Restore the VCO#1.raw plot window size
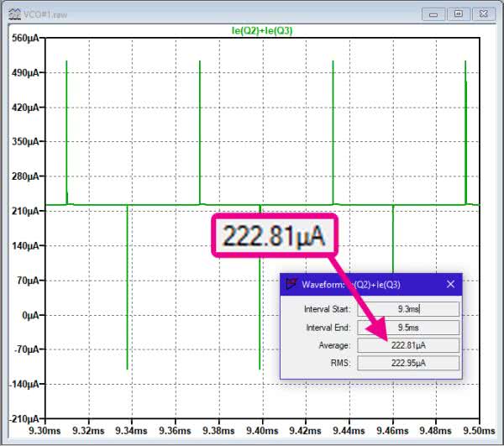The image size is (504, 446). pos(459,13)
